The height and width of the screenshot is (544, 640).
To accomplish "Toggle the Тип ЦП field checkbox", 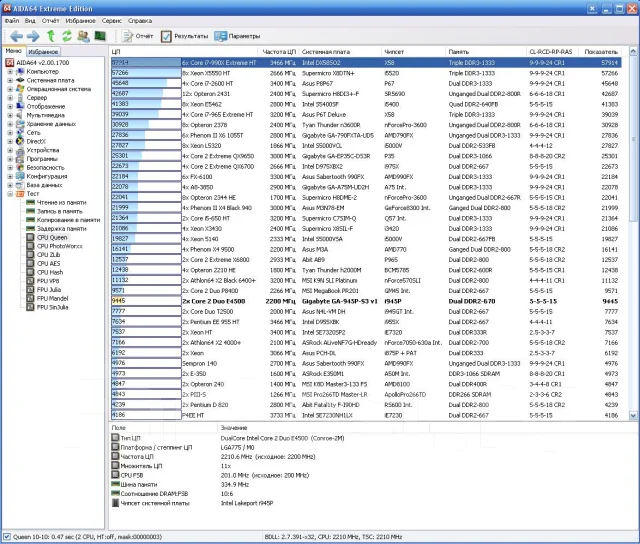I will tap(116, 437).
